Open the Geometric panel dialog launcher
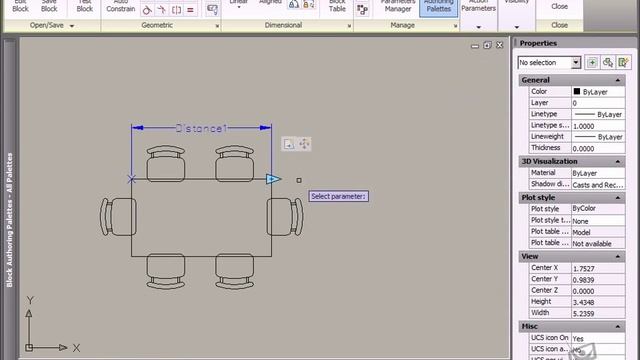Viewport: 640px width, 360px height. (x=217, y=26)
